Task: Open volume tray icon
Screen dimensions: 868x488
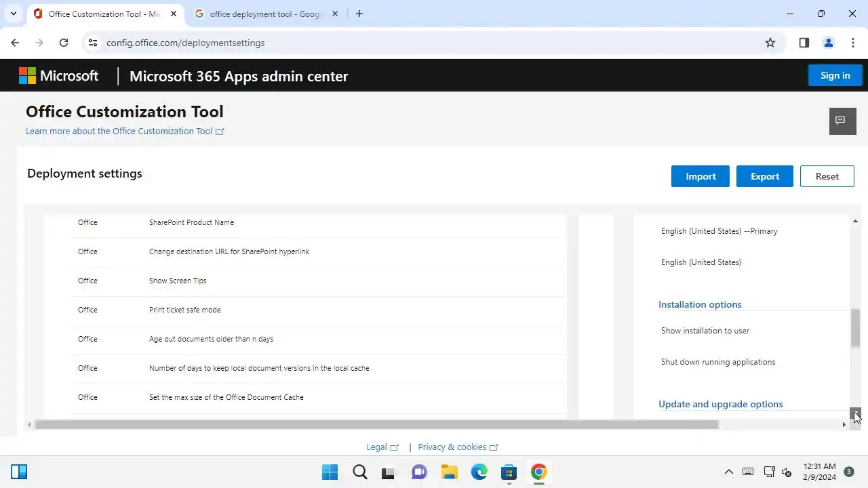Action: [x=787, y=472]
